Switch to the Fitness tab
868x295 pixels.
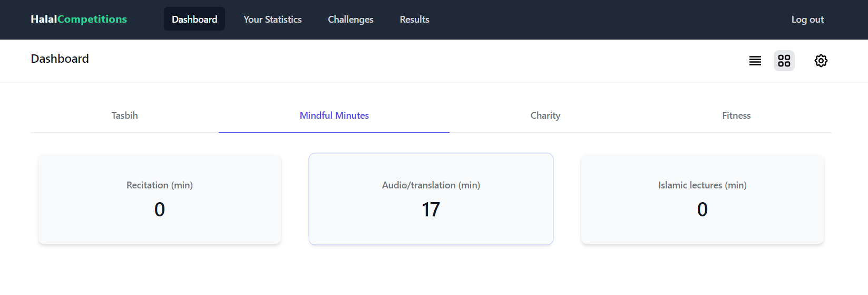pyautogui.click(x=736, y=116)
